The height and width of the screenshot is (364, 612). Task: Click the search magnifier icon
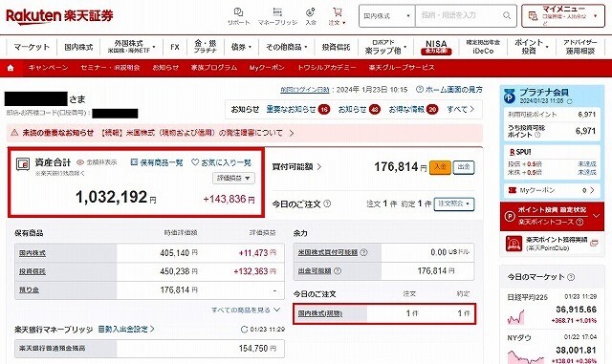point(507,15)
